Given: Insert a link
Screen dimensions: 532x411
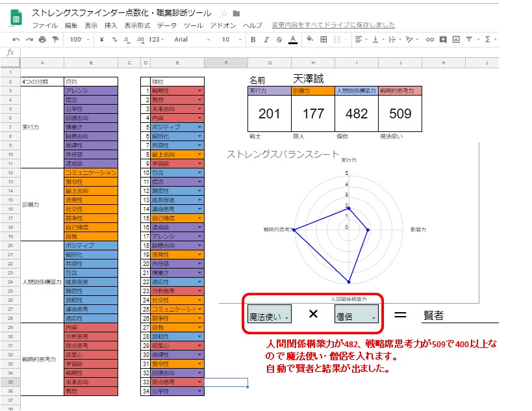Looking at the screenshot, I should point(430,40).
